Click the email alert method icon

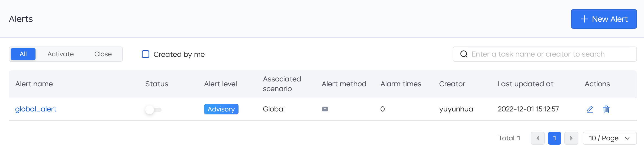(x=325, y=109)
